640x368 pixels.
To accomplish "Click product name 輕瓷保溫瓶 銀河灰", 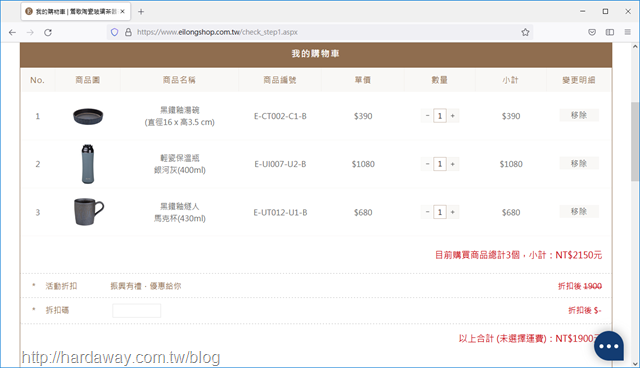I will [180, 164].
